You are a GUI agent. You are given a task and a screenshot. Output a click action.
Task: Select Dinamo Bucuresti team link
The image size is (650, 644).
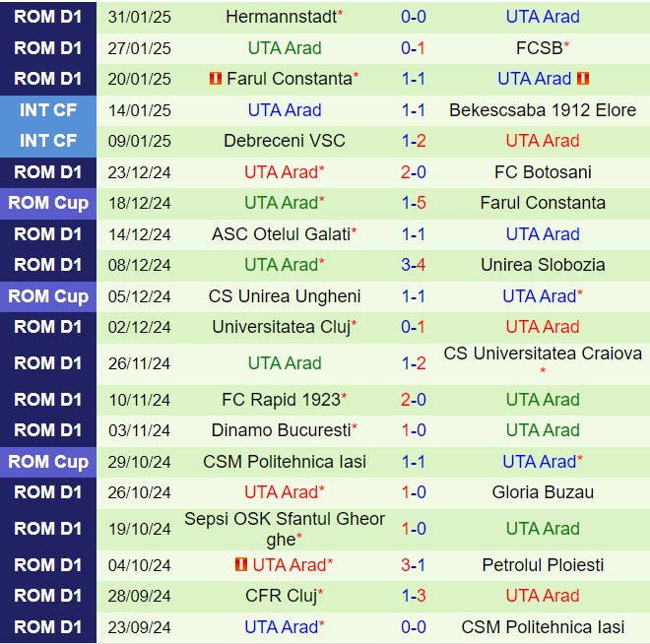[x=281, y=430]
